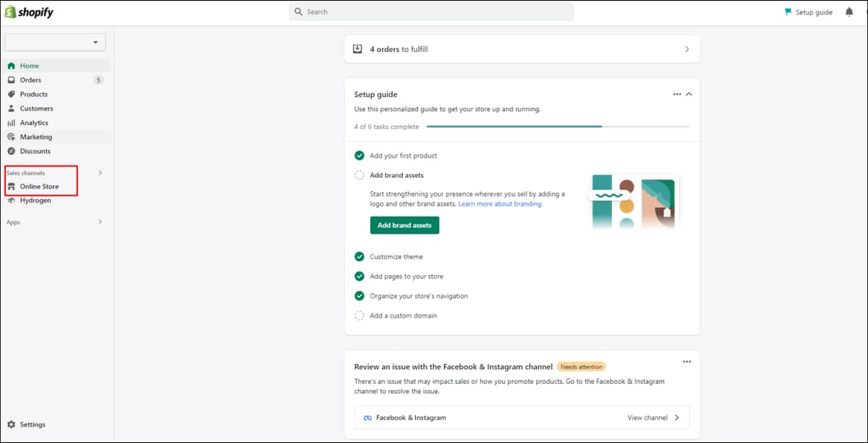
Task: Open Discounts in sidebar
Action: pyautogui.click(x=35, y=151)
